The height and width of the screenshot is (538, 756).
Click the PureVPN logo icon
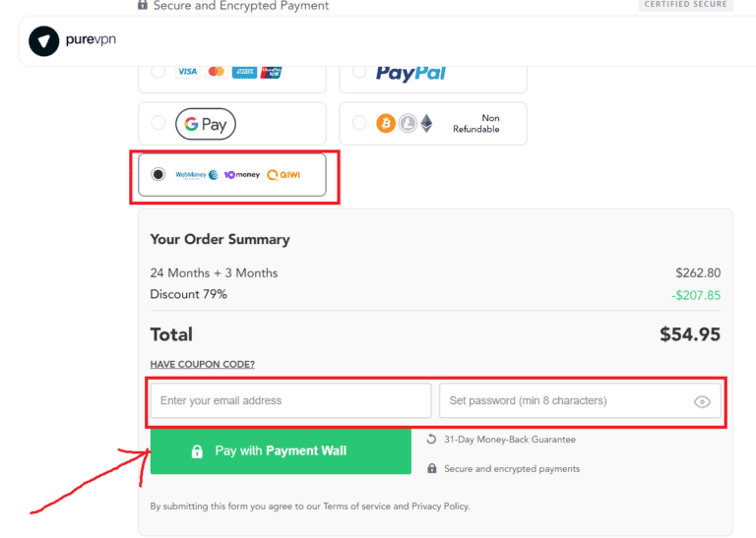(x=44, y=41)
